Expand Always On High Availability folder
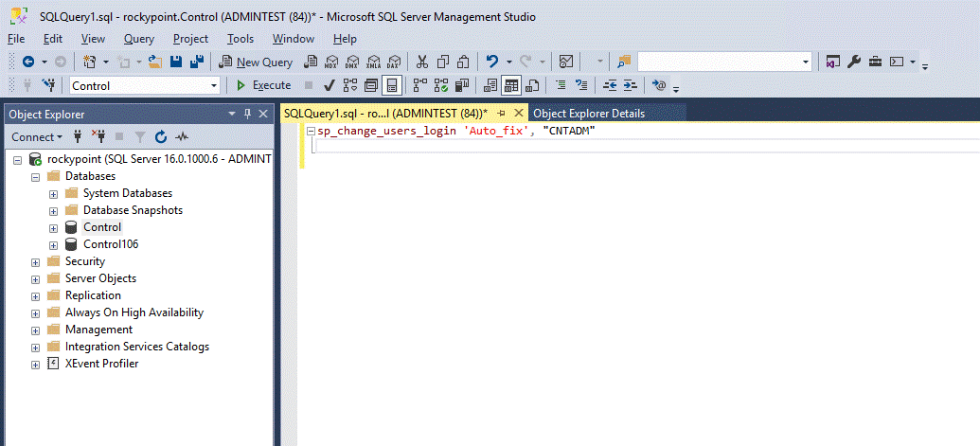The image size is (980, 446). (36, 312)
